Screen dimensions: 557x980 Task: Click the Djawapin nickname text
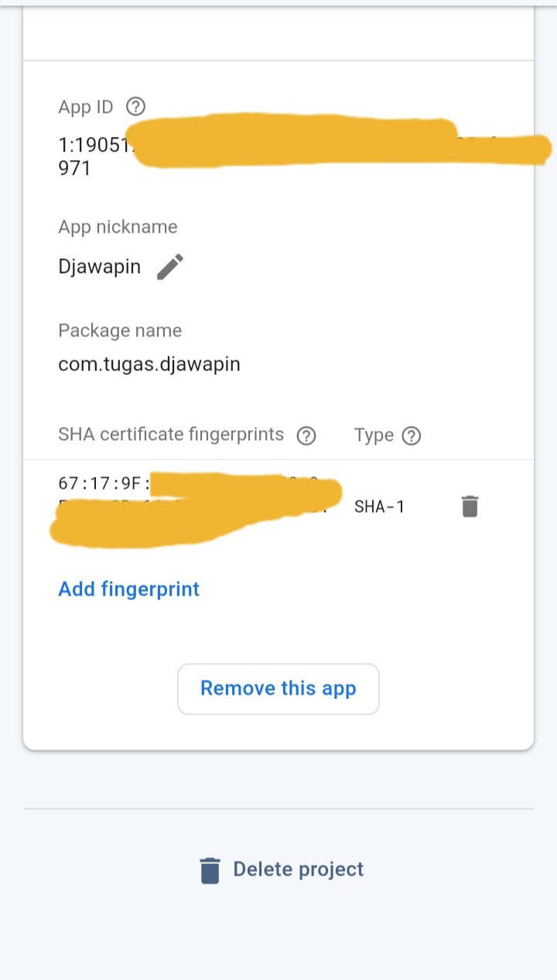pos(99,267)
